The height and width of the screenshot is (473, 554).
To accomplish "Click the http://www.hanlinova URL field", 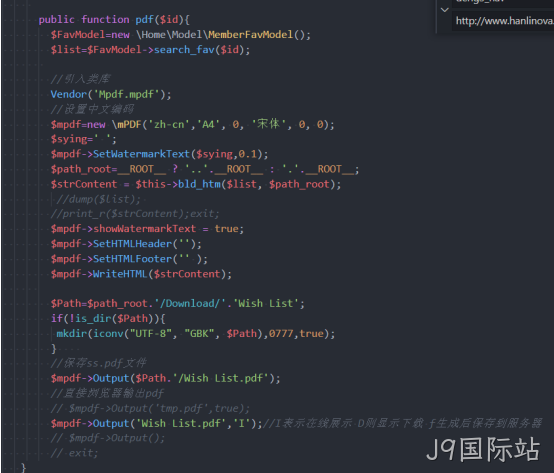I will pos(503,21).
